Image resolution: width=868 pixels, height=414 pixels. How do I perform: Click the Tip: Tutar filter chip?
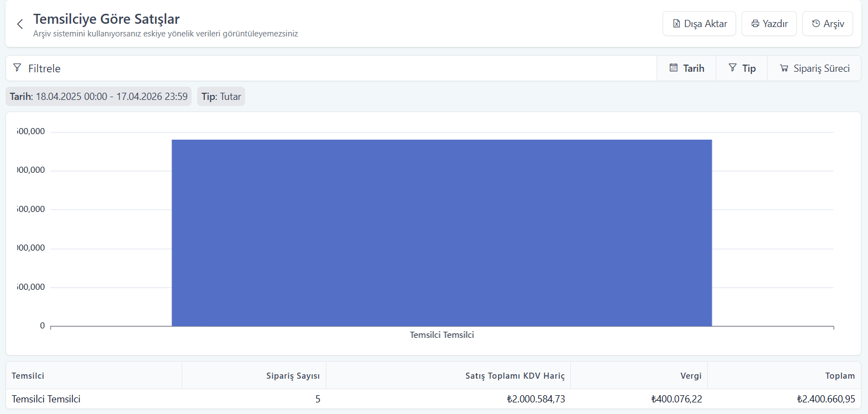221,97
